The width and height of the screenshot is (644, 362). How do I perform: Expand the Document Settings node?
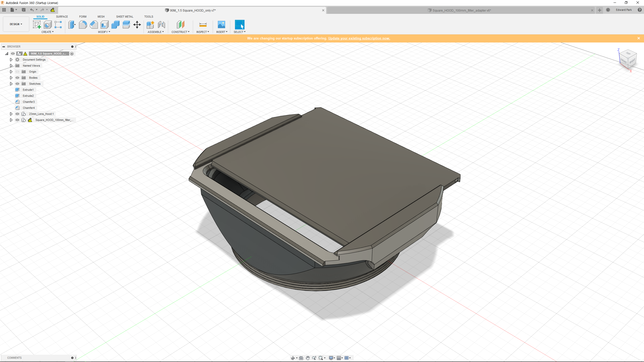point(11,60)
